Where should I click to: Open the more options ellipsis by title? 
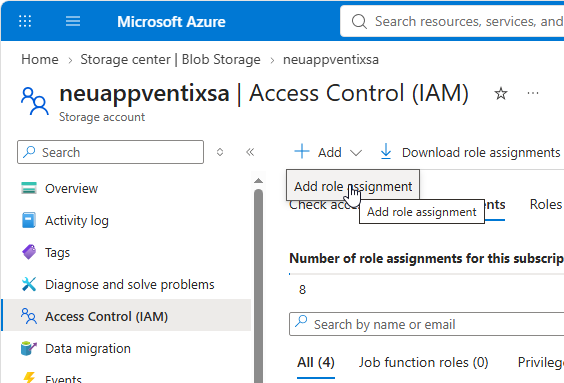tap(533, 93)
